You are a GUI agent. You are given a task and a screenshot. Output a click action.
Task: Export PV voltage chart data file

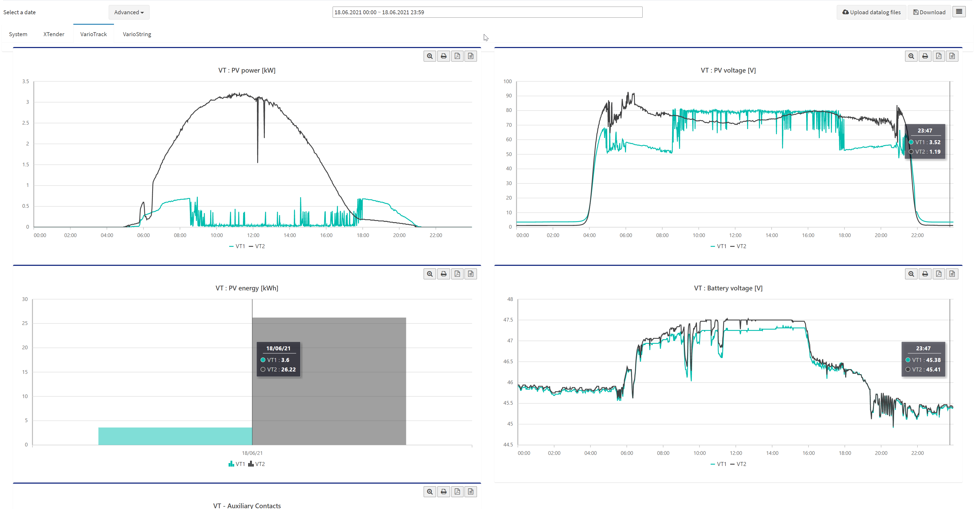tap(952, 56)
